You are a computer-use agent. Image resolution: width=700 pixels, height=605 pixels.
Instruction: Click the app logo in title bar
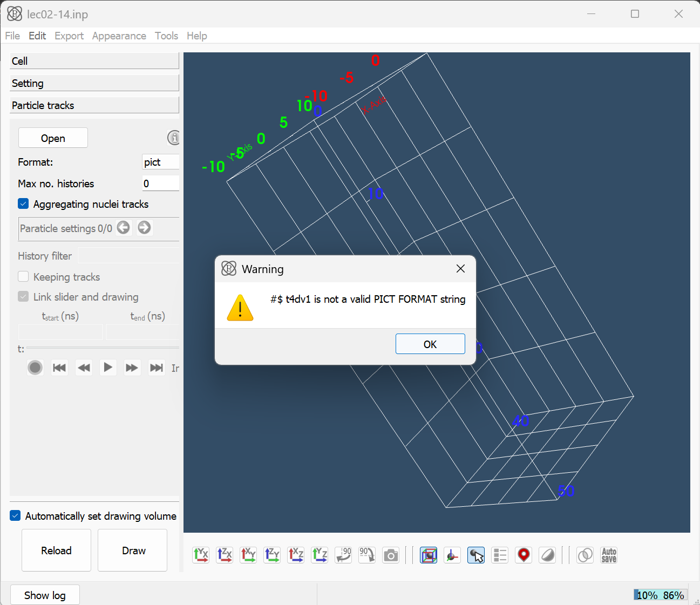15,14
